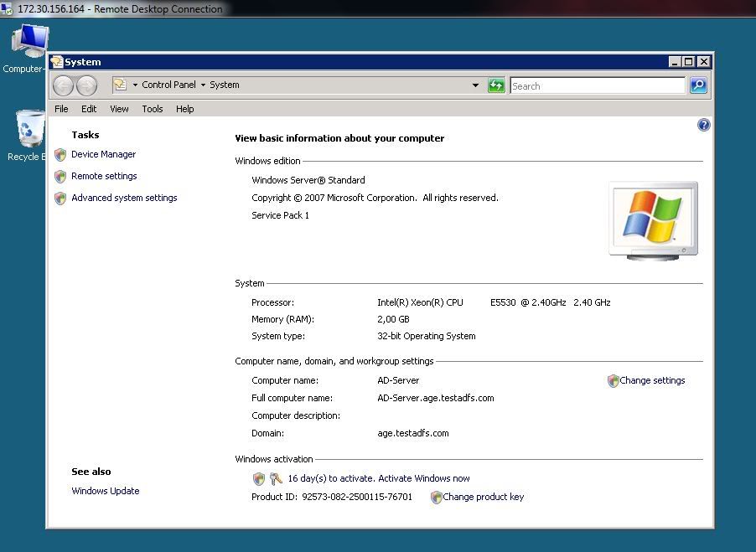The height and width of the screenshot is (552, 756).
Task: Minimize the System window
Action: point(675,62)
